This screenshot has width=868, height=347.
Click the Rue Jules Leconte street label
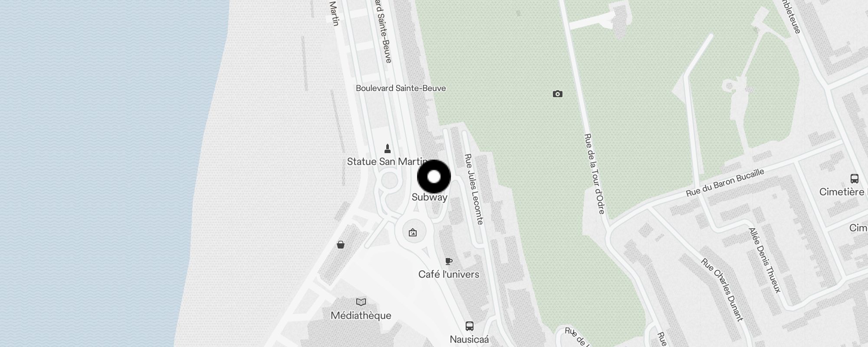[x=473, y=189]
